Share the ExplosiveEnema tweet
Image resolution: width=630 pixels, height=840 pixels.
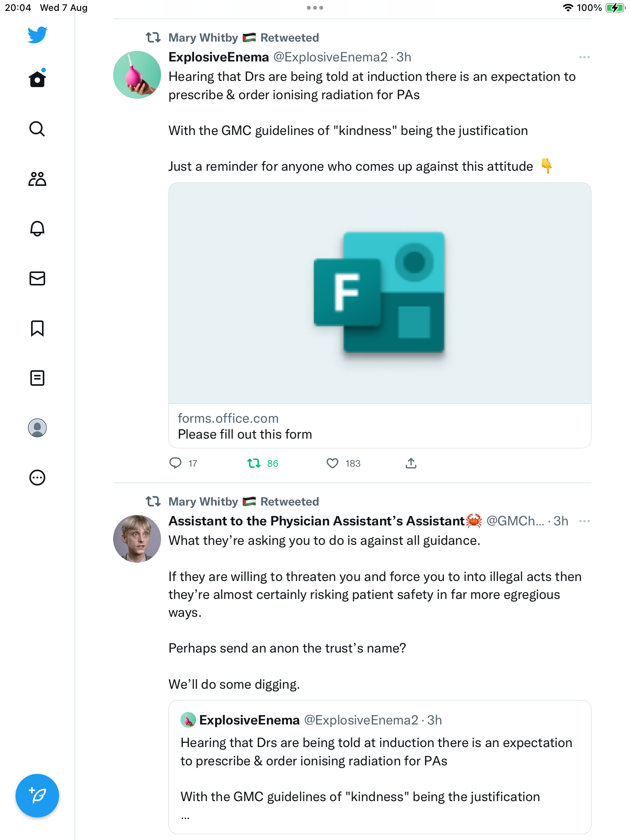click(411, 463)
